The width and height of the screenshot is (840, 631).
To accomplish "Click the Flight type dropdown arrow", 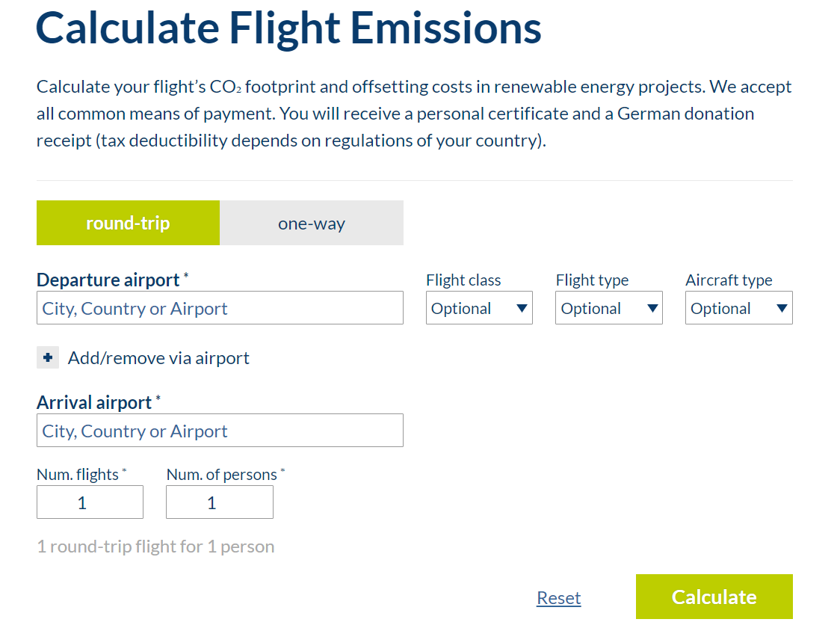I will tap(651, 307).
